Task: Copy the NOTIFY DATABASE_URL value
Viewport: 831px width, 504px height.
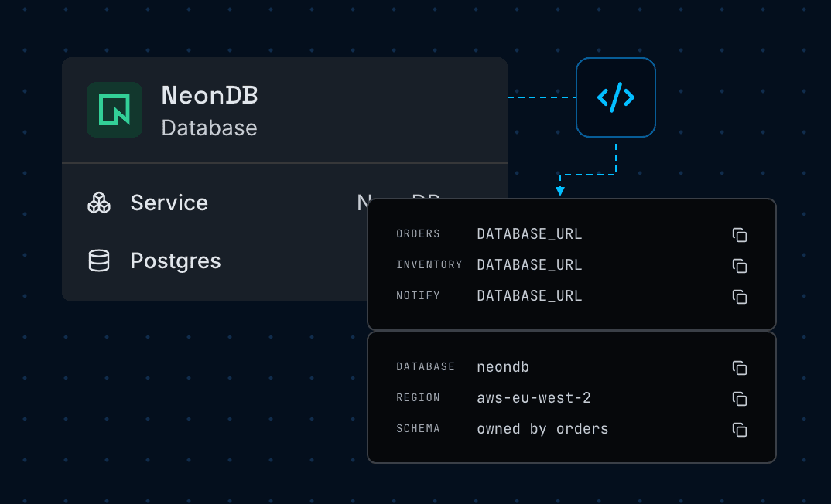Action: click(x=740, y=297)
